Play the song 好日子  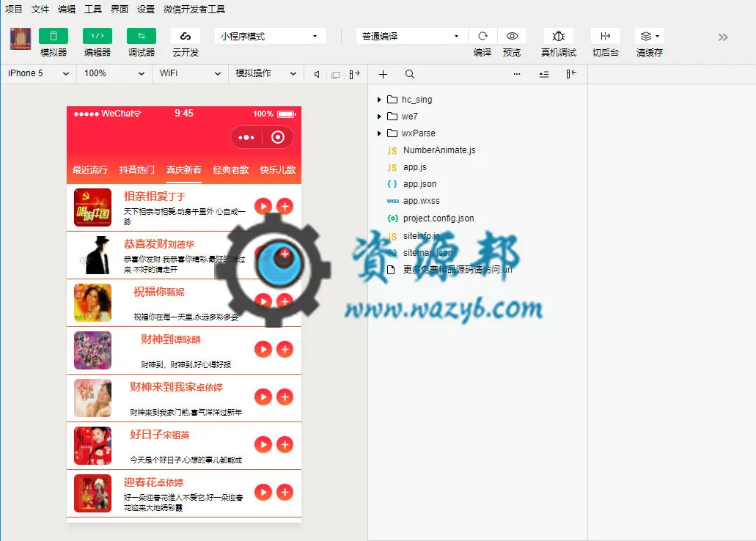point(263,444)
